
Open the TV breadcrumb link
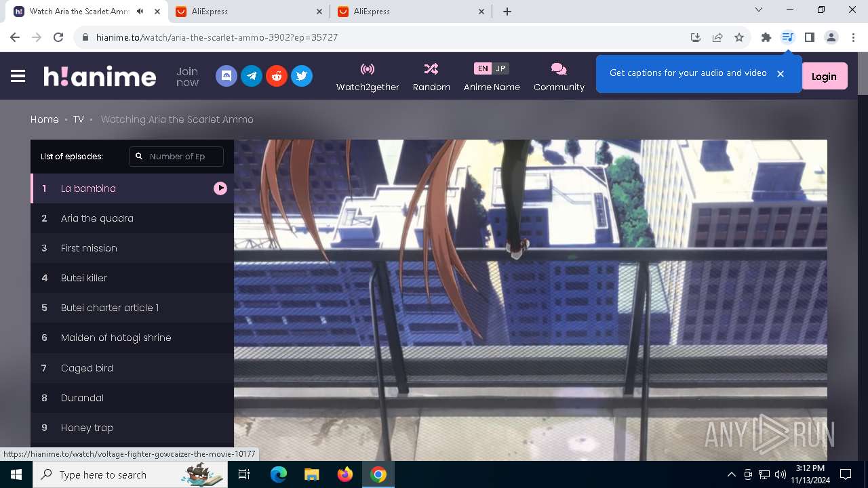[x=79, y=119]
